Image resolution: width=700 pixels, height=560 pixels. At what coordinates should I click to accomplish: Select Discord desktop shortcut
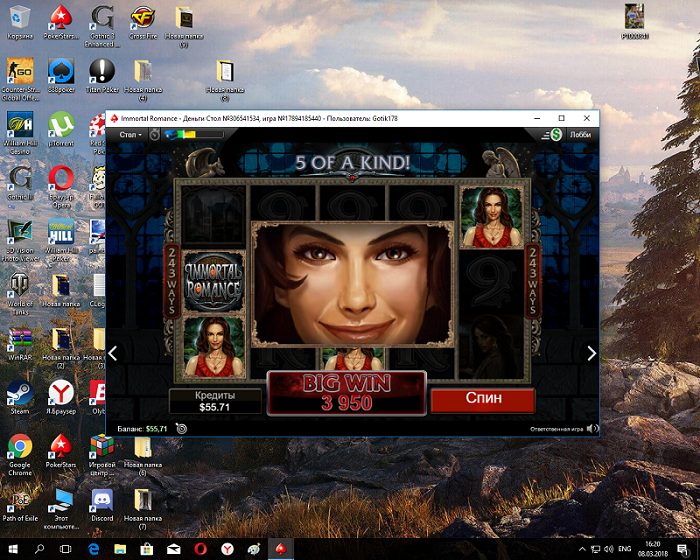[102, 505]
